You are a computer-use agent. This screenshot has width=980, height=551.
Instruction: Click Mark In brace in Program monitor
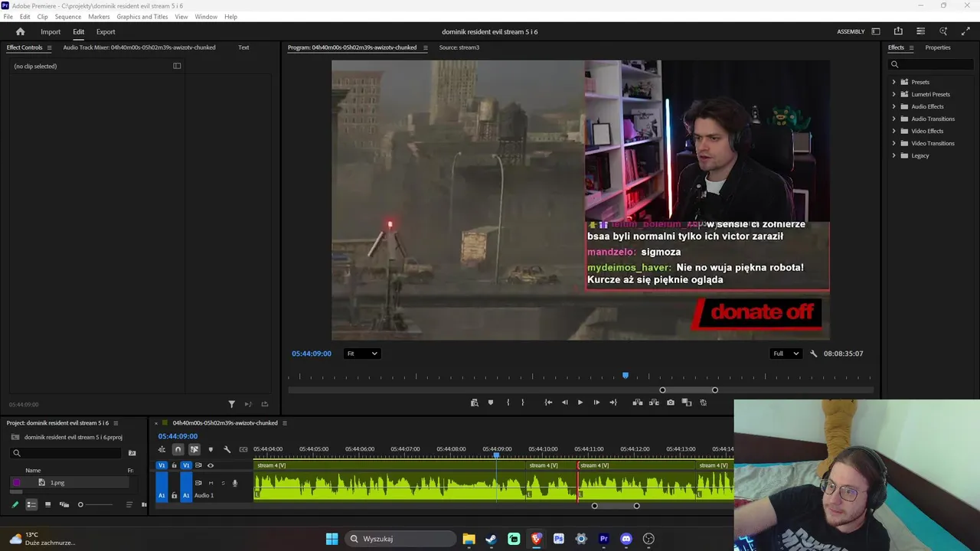tap(508, 403)
